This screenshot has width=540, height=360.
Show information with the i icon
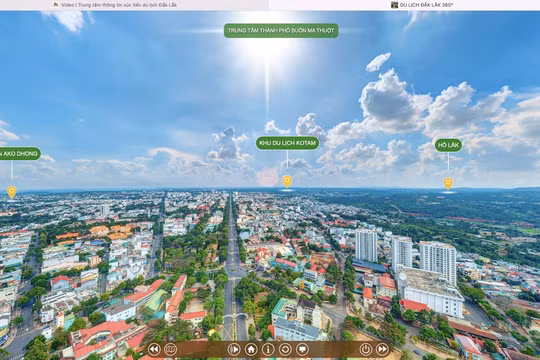[x=268, y=349]
